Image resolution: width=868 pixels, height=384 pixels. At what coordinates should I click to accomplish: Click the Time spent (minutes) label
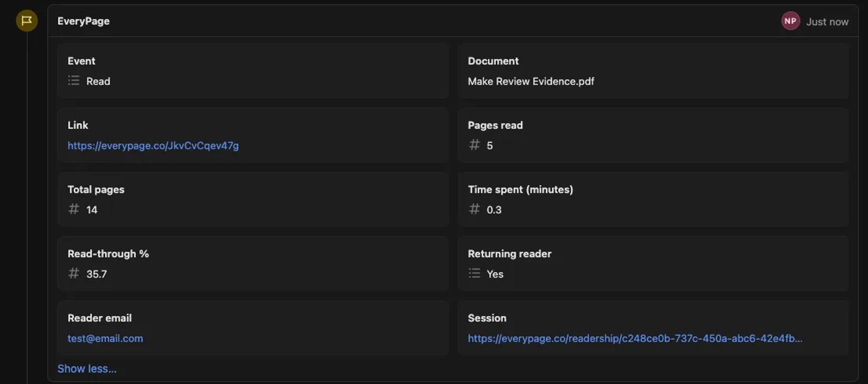click(520, 190)
